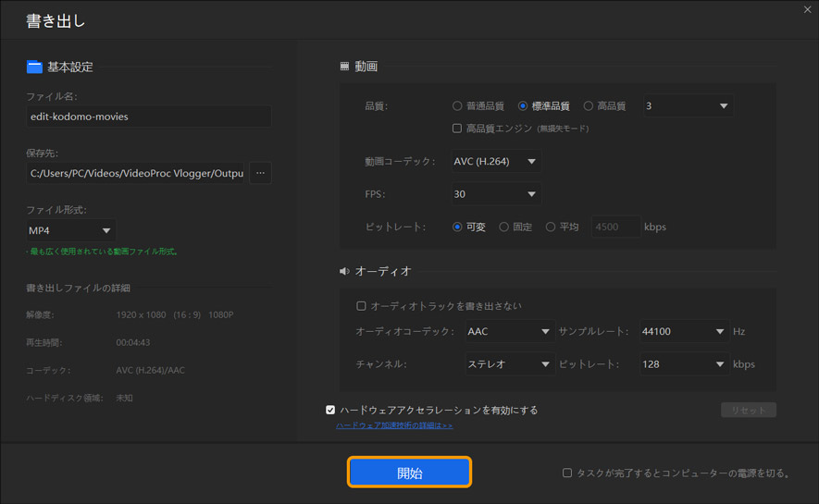Toggle ハードウェアアクセラレーションを有効にする checkbox
The image size is (819, 504).
[330, 410]
